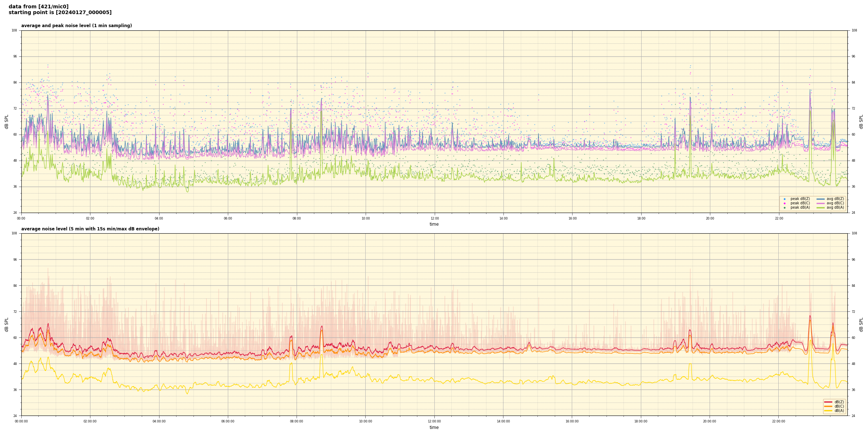Select the avg dB(A) green legend line
The height and width of the screenshot is (434, 868).
click(821, 208)
